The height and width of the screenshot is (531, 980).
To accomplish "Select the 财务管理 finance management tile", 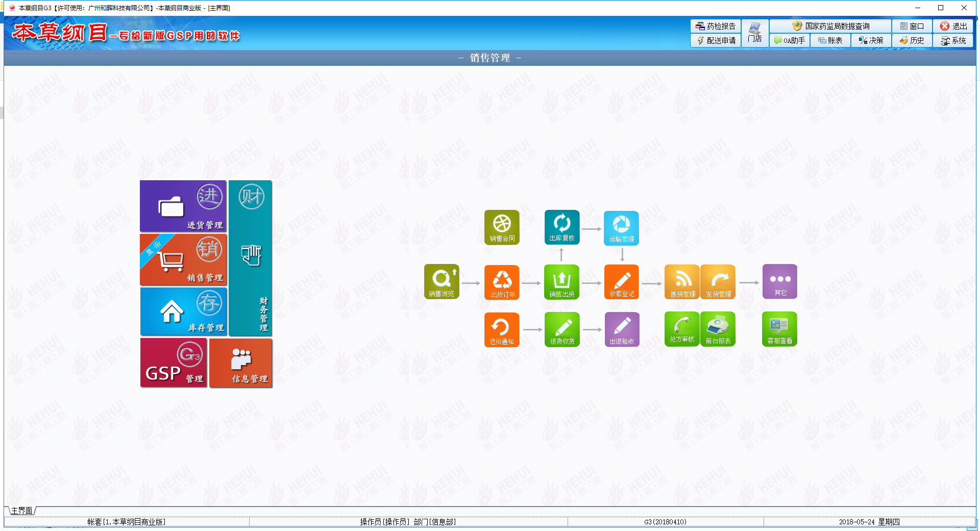I will [250, 258].
